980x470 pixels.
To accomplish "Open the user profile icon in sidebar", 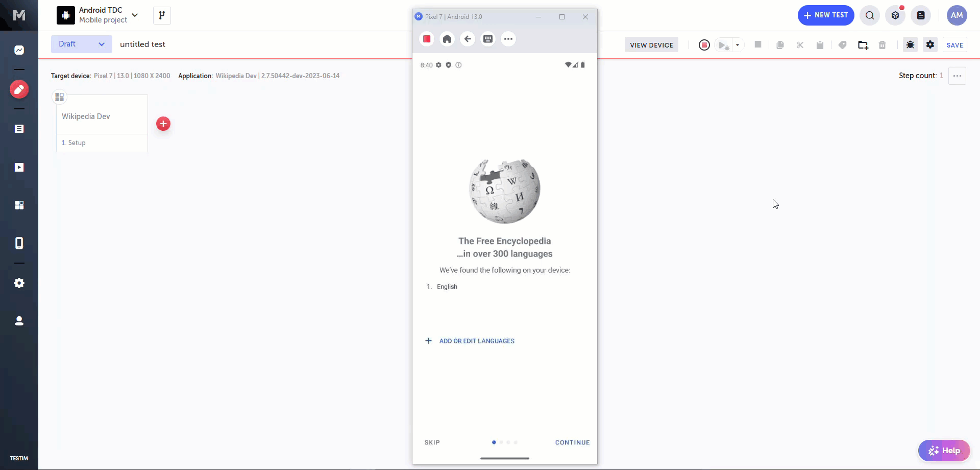I will pos(19,321).
